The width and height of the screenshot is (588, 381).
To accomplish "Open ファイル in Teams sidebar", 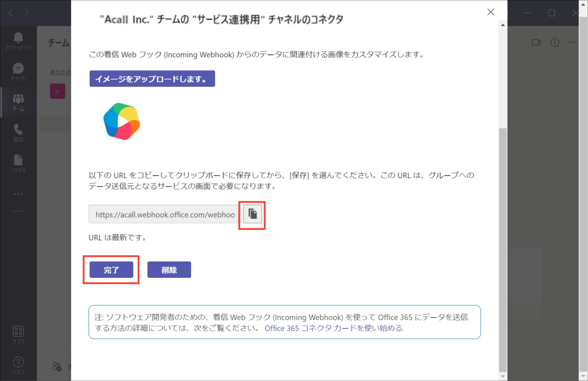I will 18,163.
